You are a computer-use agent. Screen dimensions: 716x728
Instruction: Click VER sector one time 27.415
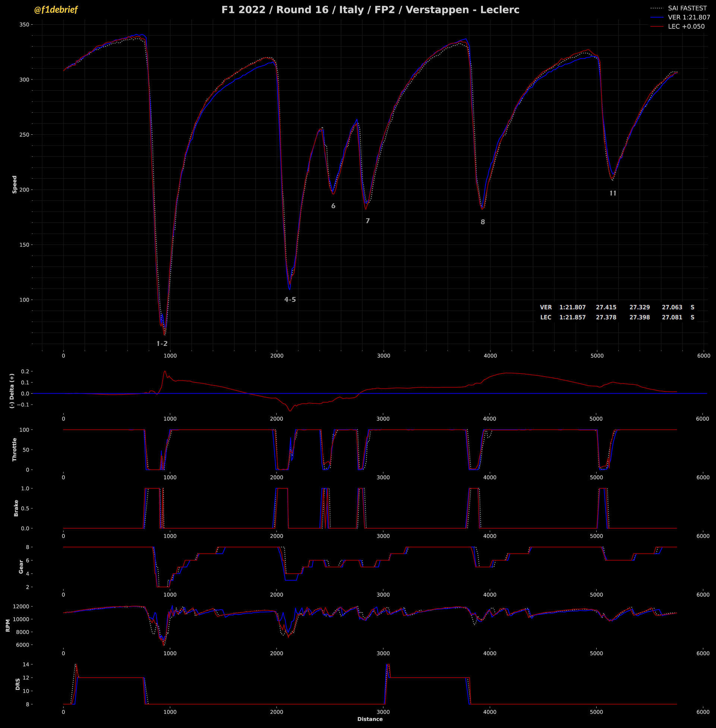point(606,307)
